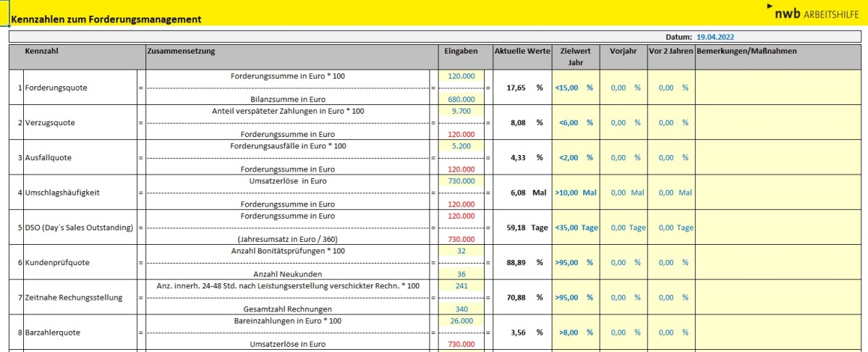Select the date cell showing 19.04.2022
The width and height of the screenshot is (868, 352).
(716, 37)
